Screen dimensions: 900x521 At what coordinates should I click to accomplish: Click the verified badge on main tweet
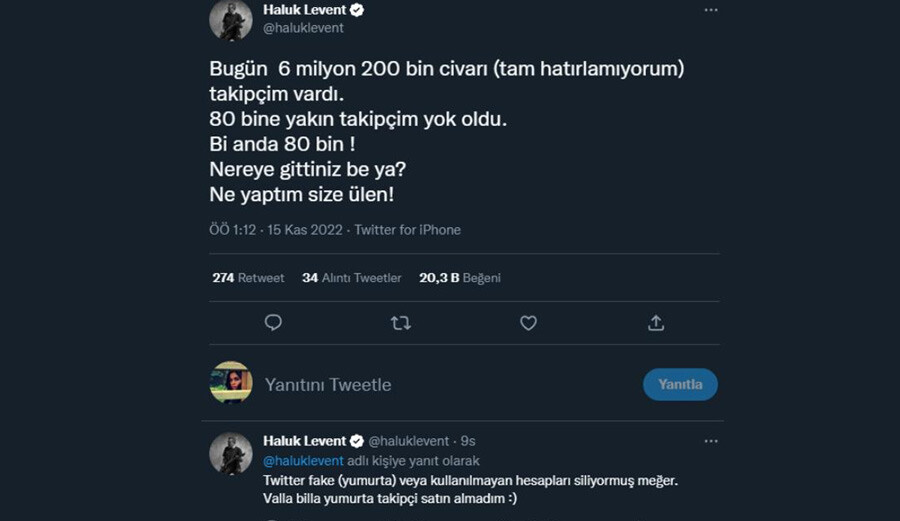tap(357, 10)
